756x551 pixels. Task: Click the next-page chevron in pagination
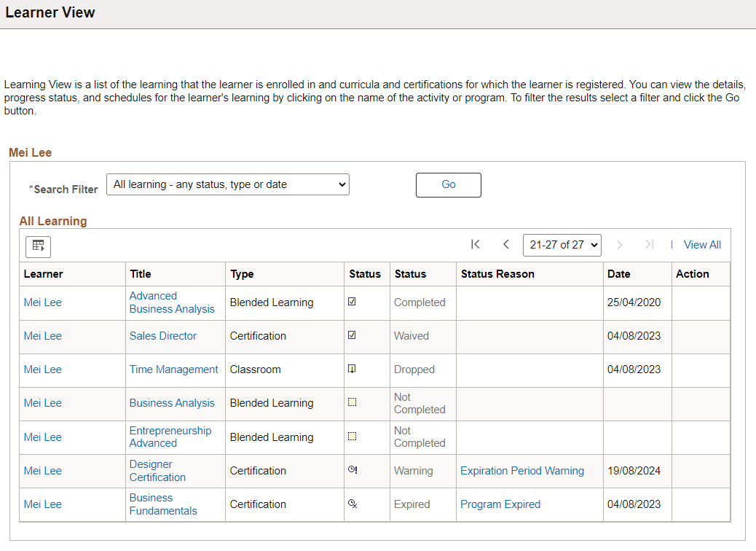619,245
